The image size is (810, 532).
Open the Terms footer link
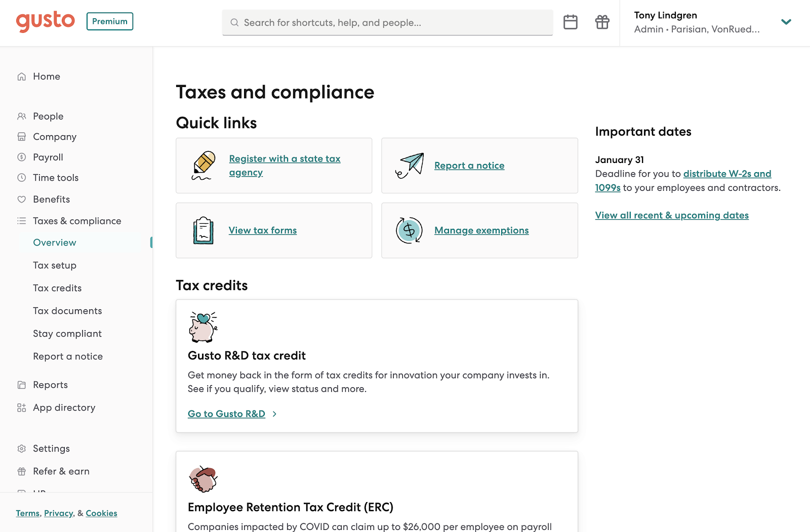(28, 513)
